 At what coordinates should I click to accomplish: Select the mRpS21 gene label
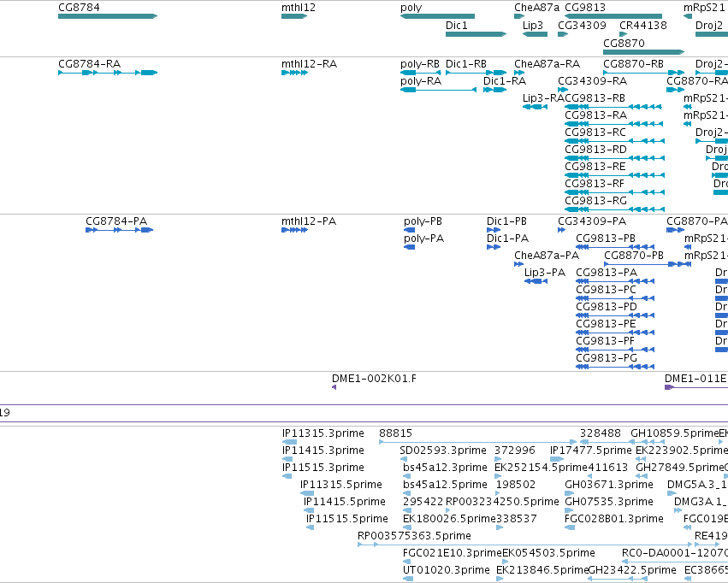pos(704,8)
